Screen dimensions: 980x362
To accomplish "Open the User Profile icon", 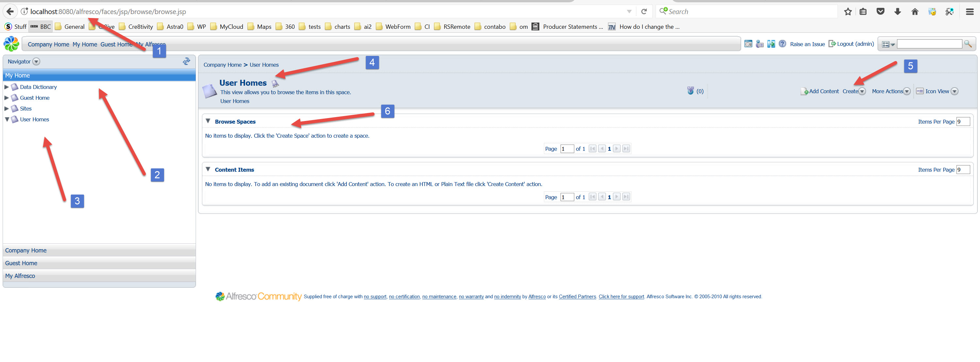I will click(759, 44).
